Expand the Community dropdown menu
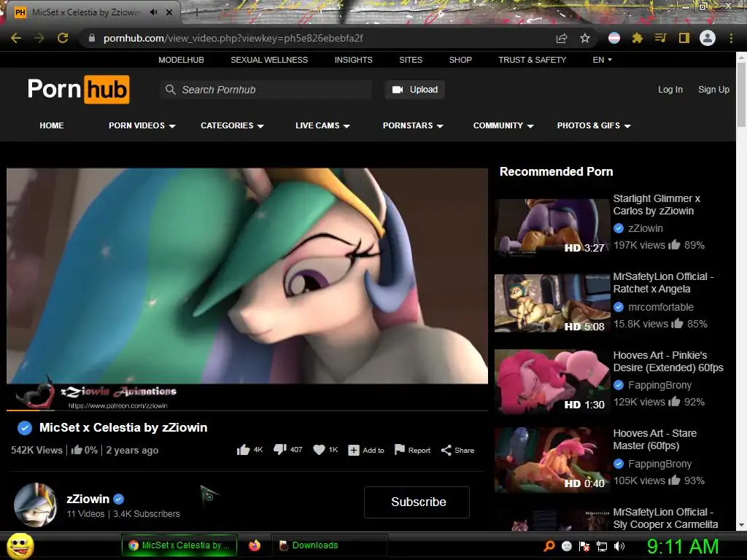Viewport: 747px width, 560px height. pyautogui.click(x=503, y=125)
